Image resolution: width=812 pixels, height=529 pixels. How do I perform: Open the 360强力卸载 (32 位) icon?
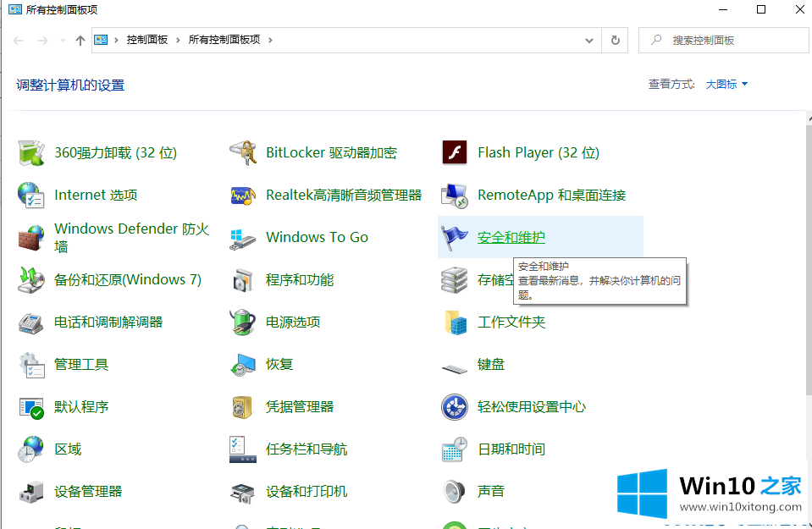31,152
